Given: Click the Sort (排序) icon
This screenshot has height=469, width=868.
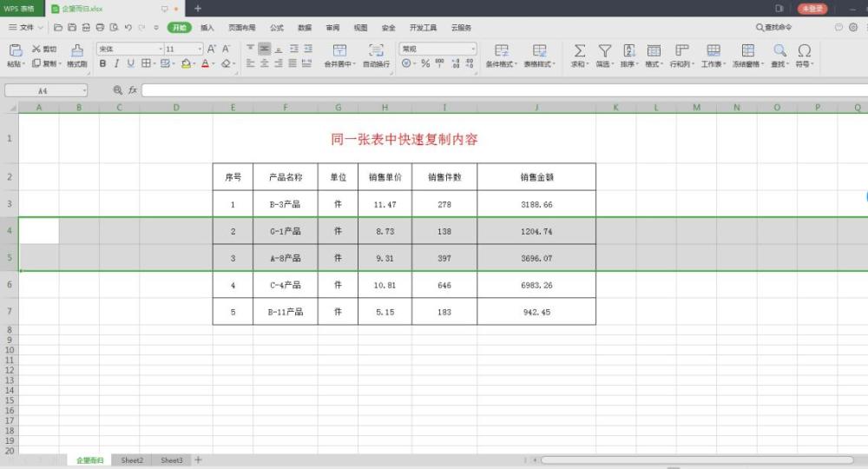Looking at the screenshot, I should click(x=629, y=50).
